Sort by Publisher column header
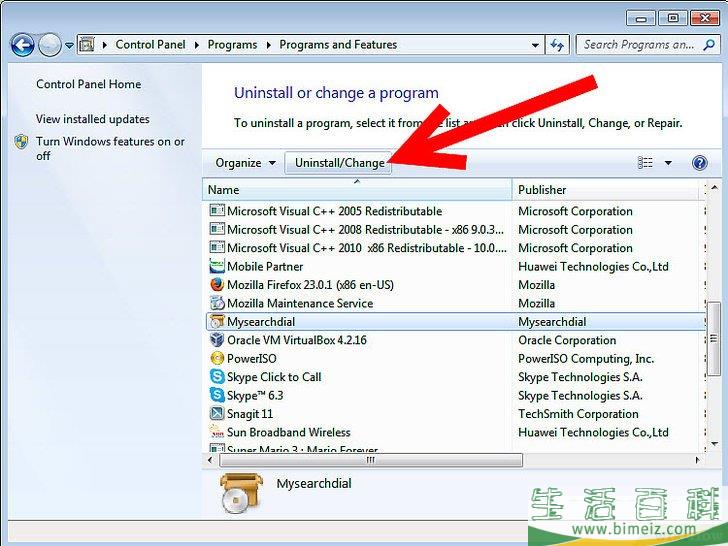This screenshot has width=728, height=546. [x=605, y=189]
